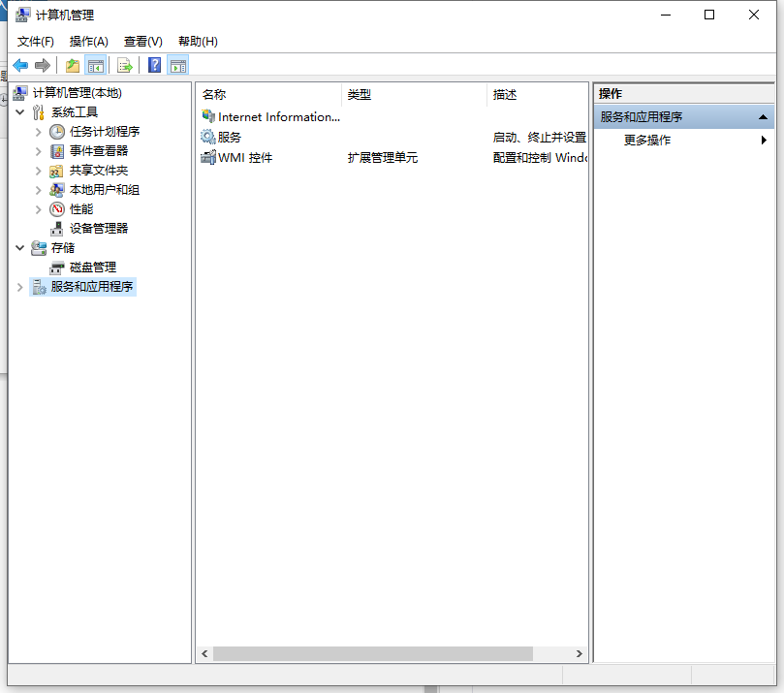Click the back navigation arrow
Viewport: 784px width, 693px height.
pyautogui.click(x=21, y=65)
